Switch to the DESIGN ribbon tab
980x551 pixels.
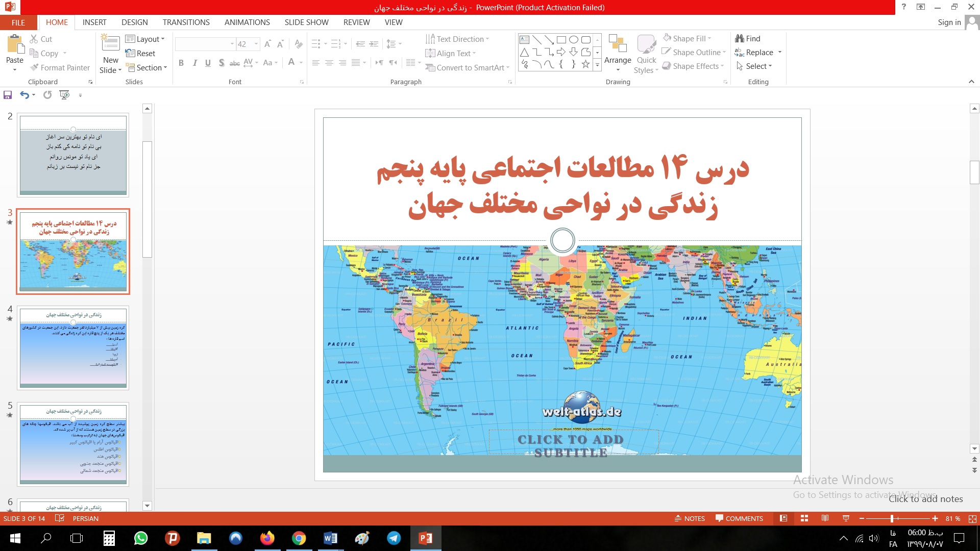tap(134, 22)
